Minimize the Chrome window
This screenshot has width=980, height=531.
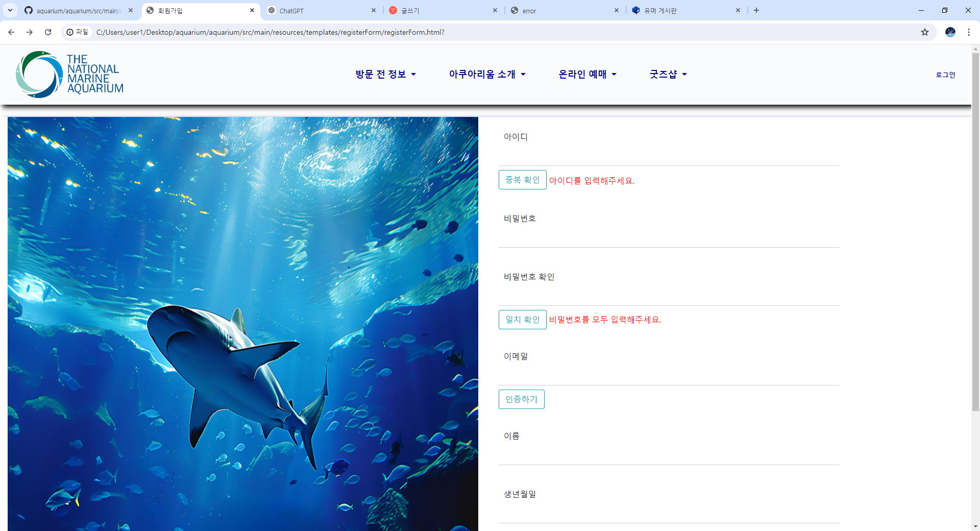921,10
